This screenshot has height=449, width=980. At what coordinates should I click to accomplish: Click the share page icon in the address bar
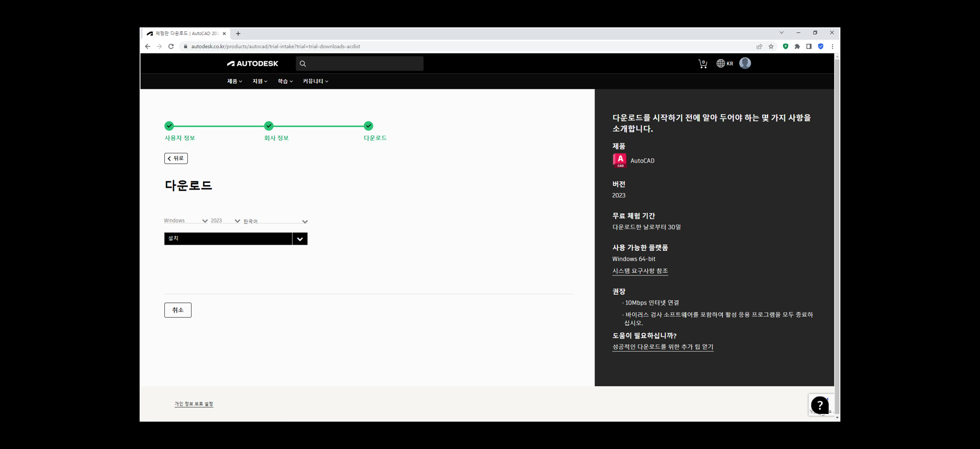pyautogui.click(x=759, y=47)
